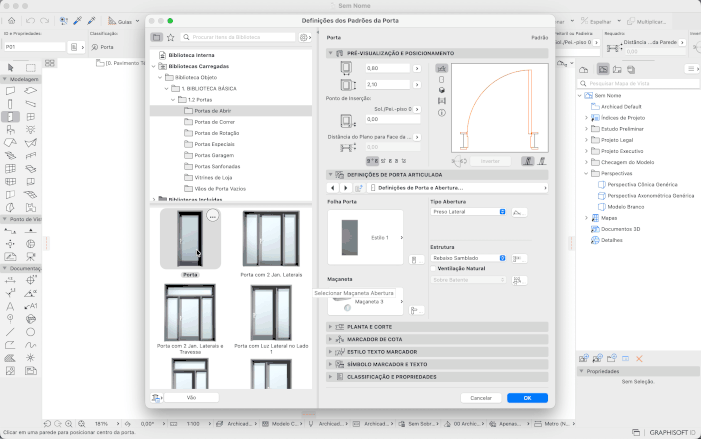The height and width of the screenshot is (439, 701).
Task: Click opening type settings icon beside Preso Lateral
Action: pos(518,212)
